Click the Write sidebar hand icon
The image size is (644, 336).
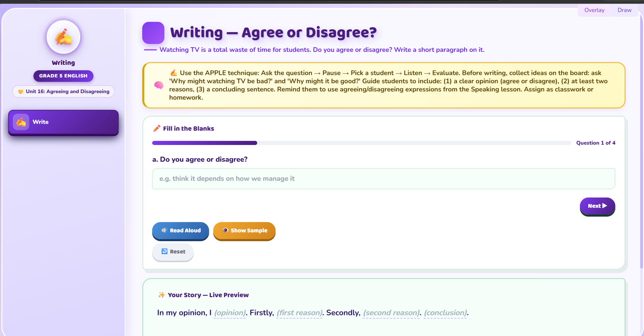(21, 122)
